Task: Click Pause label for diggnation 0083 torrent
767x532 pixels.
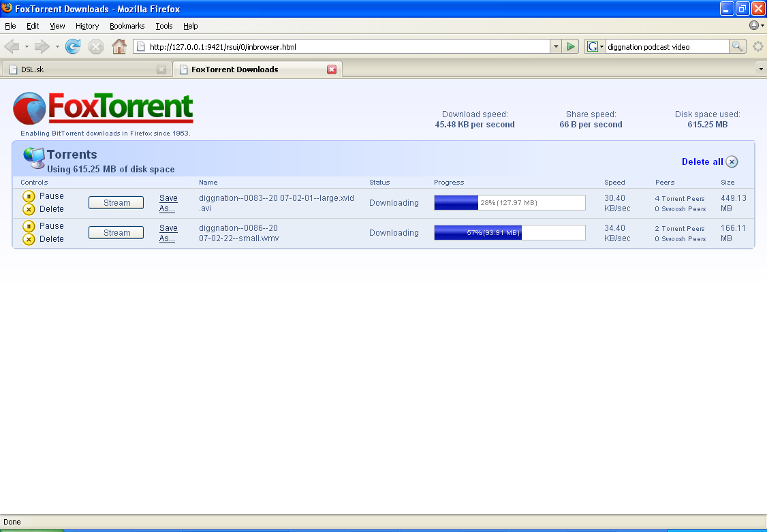Action: pyautogui.click(x=51, y=196)
